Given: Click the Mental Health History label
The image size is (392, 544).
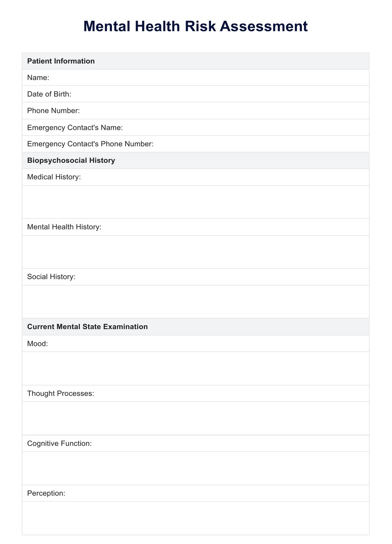Looking at the screenshot, I should click(x=64, y=227).
